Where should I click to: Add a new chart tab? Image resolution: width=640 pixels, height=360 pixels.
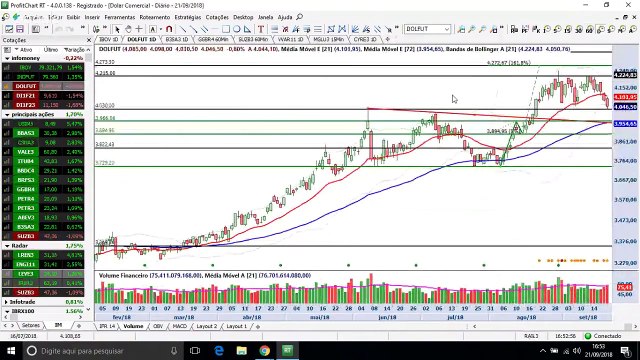[x=388, y=40]
